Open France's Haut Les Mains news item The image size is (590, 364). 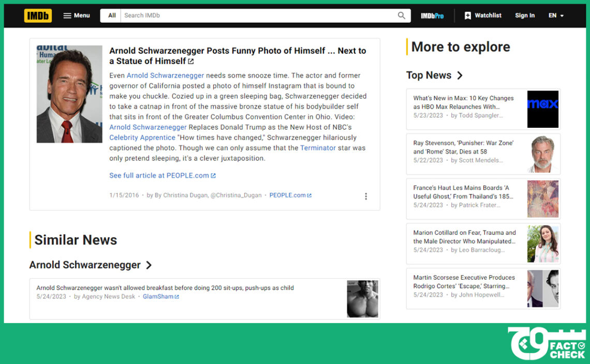[x=463, y=192]
